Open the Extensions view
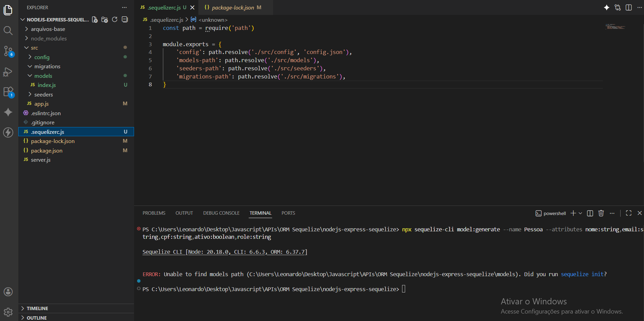The height and width of the screenshot is (321, 644). pyautogui.click(x=8, y=92)
